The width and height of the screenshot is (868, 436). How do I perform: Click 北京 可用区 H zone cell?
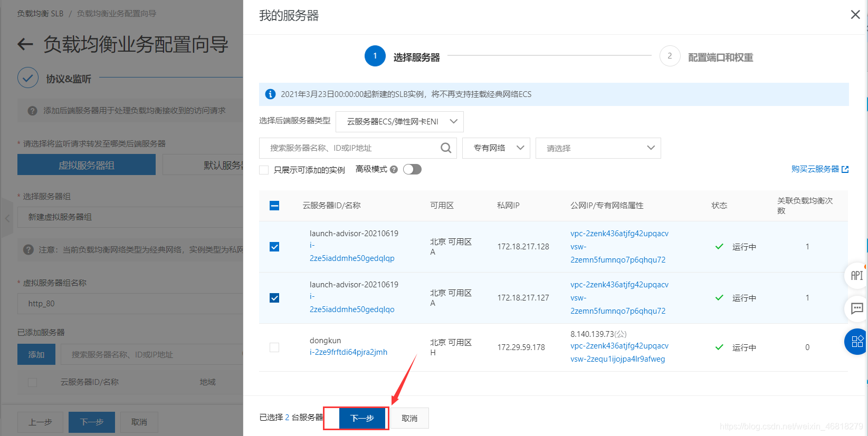click(x=451, y=347)
